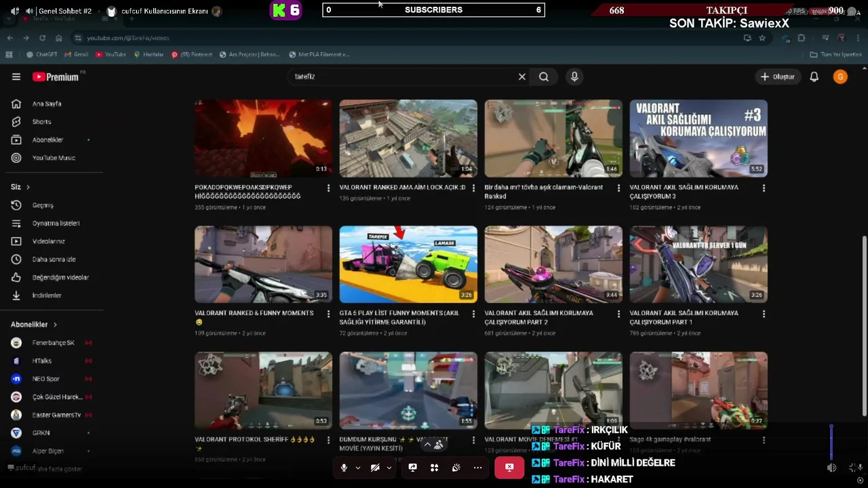This screenshot has width=868, height=488.
Task: Open options menu for POKADOPQKWEPOAKSDPKQWEP video
Action: pos(329,188)
